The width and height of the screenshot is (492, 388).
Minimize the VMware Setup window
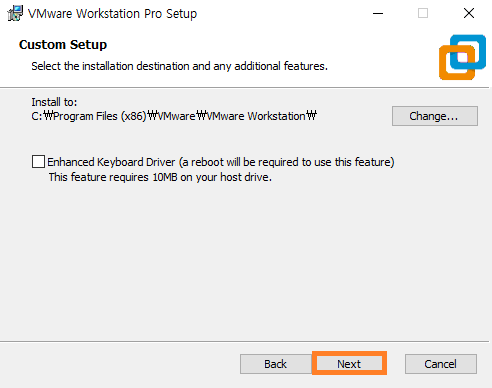(378, 13)
